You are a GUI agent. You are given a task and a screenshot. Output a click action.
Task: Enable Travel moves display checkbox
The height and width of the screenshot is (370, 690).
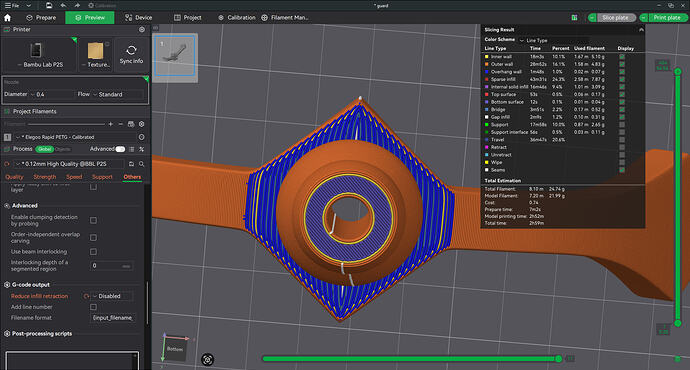coord(622,139)
